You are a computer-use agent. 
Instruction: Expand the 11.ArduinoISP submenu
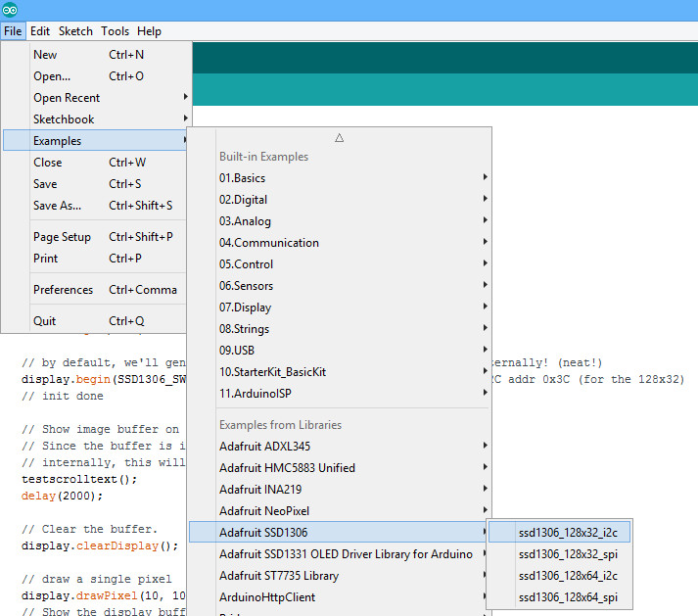pos(340,394)
